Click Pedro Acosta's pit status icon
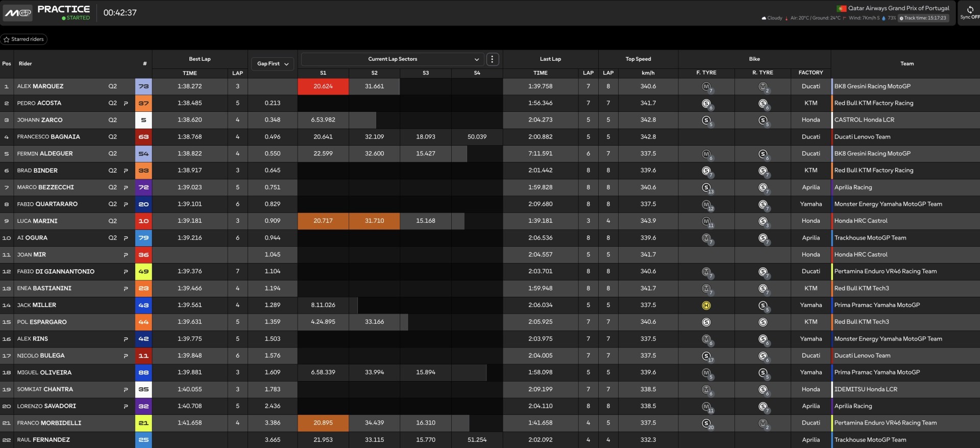 pos(126,103)
